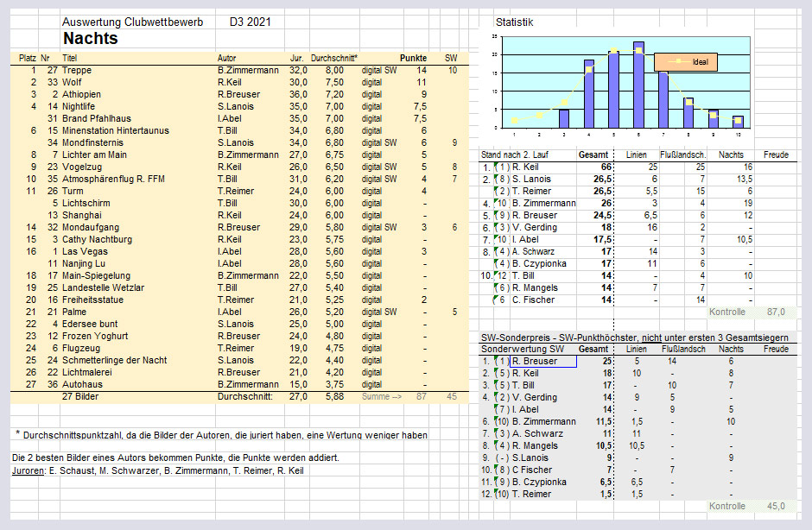
Task: Click 'Schmetterlinge der Nacht' title
Action: 114,360
